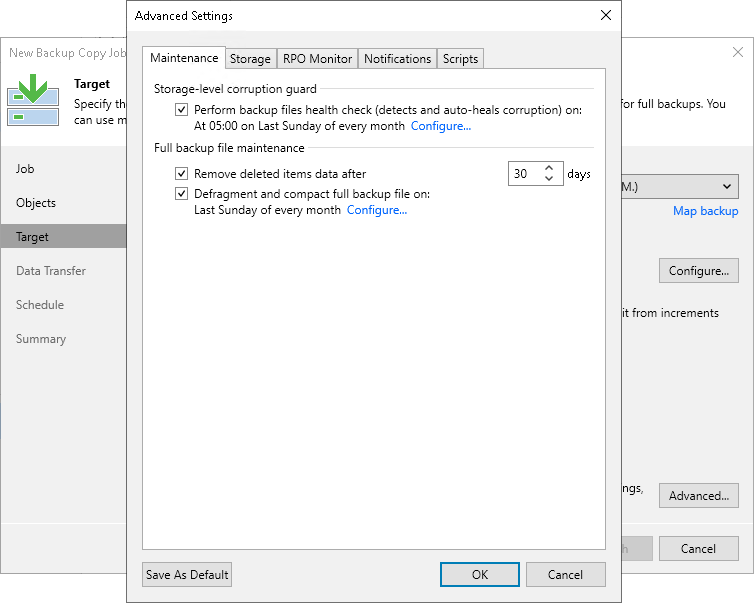The height and width of the screenshot is (603, 754).
Task: Switch to the Maintenance tab
Action: click(x=184, y=58)
